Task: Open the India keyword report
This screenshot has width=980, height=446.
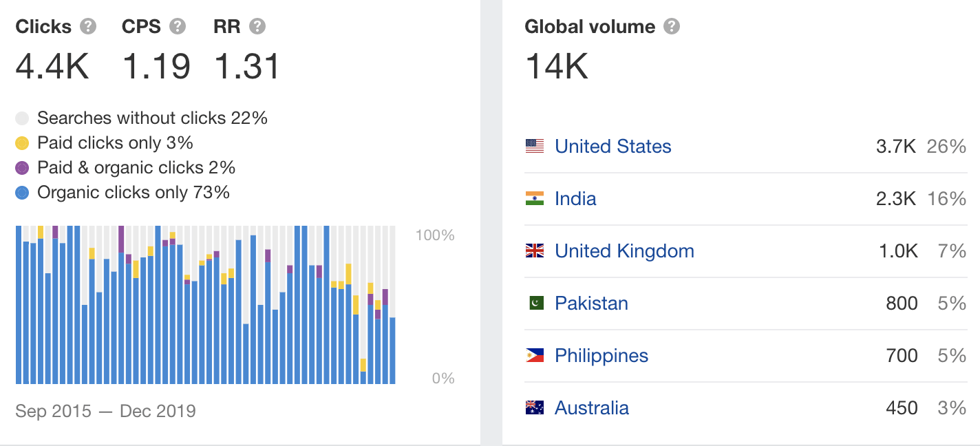Action: point(575,198)
